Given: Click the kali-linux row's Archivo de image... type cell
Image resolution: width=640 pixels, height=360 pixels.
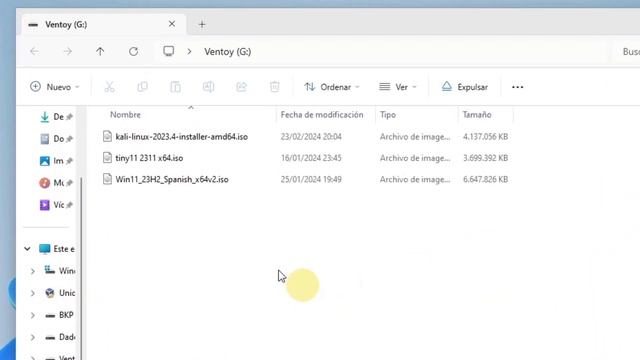Looking at the screenshot, I should [415, 137].
